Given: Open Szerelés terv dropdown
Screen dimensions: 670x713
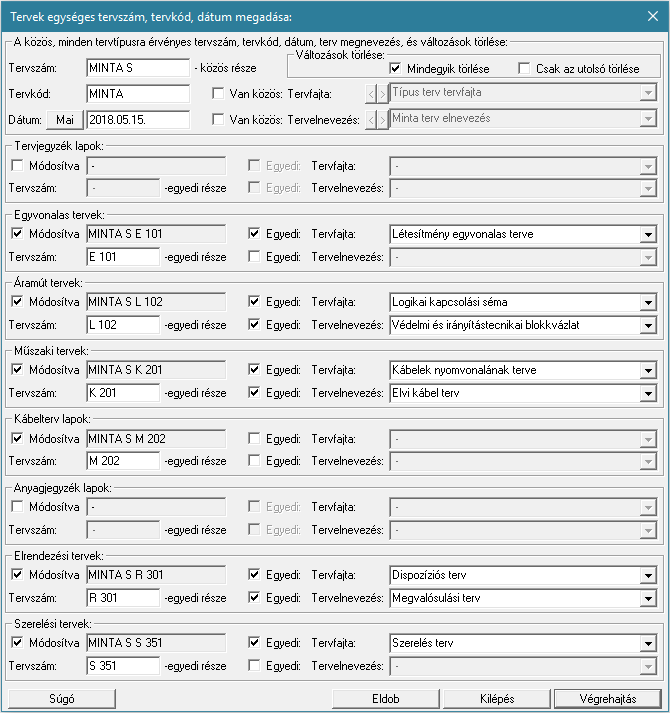Looking at the screenshot, I should tap(648, 643).
